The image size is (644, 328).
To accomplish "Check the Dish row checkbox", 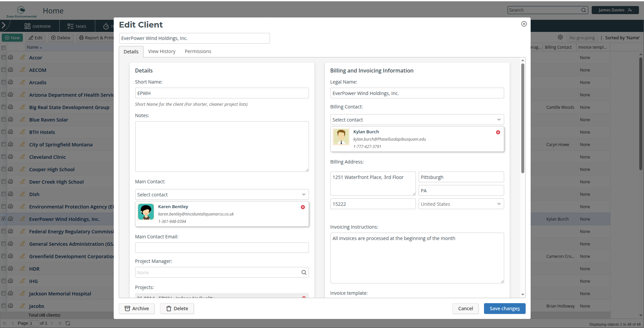I will (4, 194).
